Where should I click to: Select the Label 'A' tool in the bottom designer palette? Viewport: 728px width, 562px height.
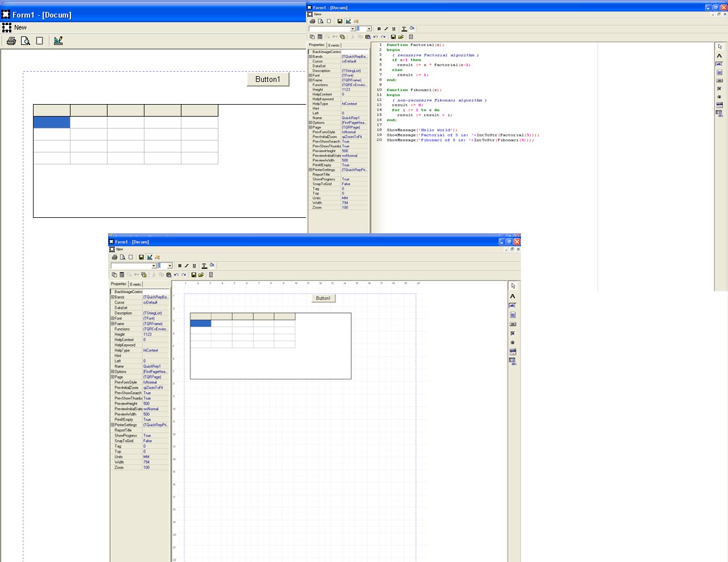(x=512, y=296)
